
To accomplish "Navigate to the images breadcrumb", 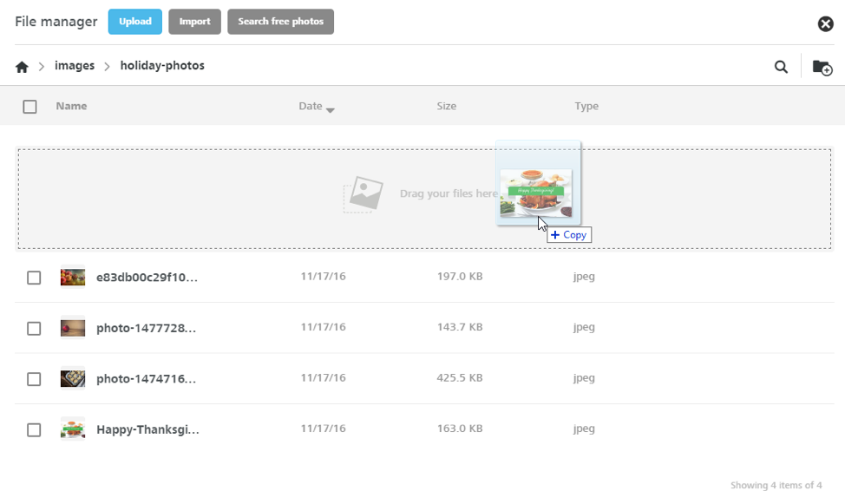I will click(75, 66).
